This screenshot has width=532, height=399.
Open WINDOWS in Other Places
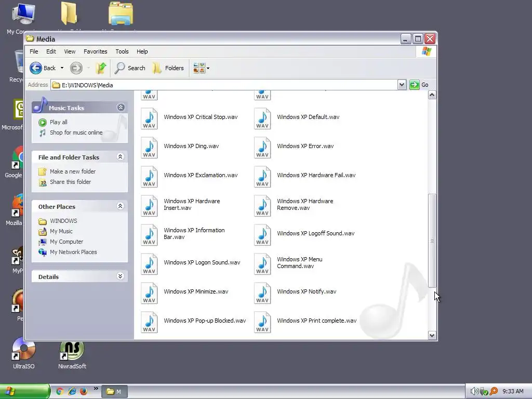coord(63,221)
